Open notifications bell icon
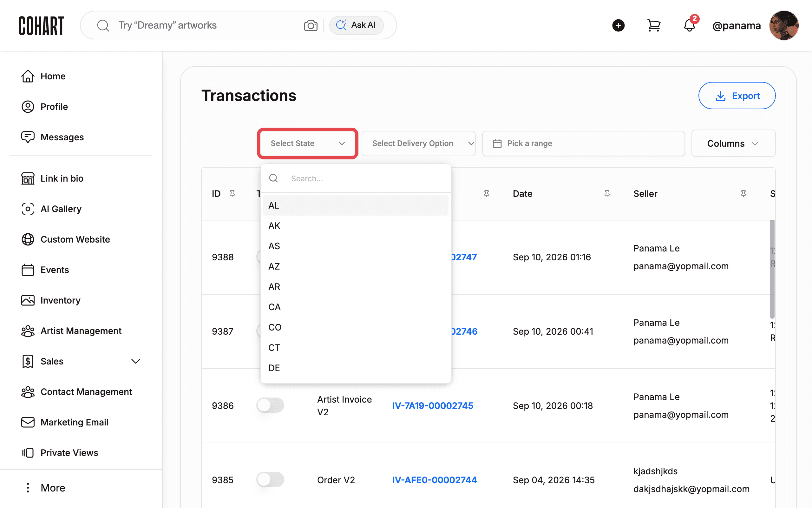Screen dimensions: 812x508 (x=689, y=25)
